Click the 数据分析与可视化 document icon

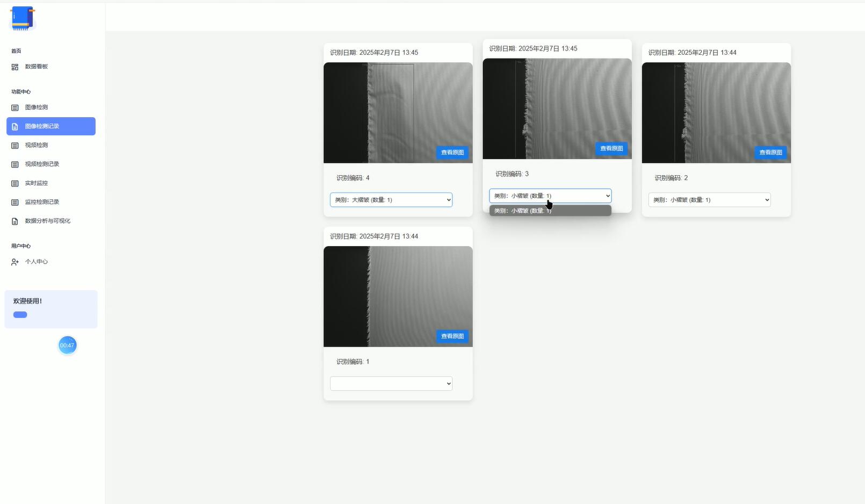(x=15, y=221)
